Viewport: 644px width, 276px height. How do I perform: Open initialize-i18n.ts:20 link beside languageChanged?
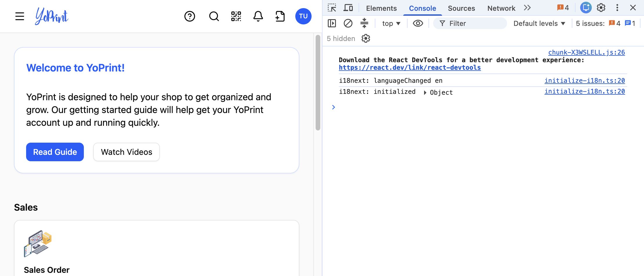[x=585, y=80]
